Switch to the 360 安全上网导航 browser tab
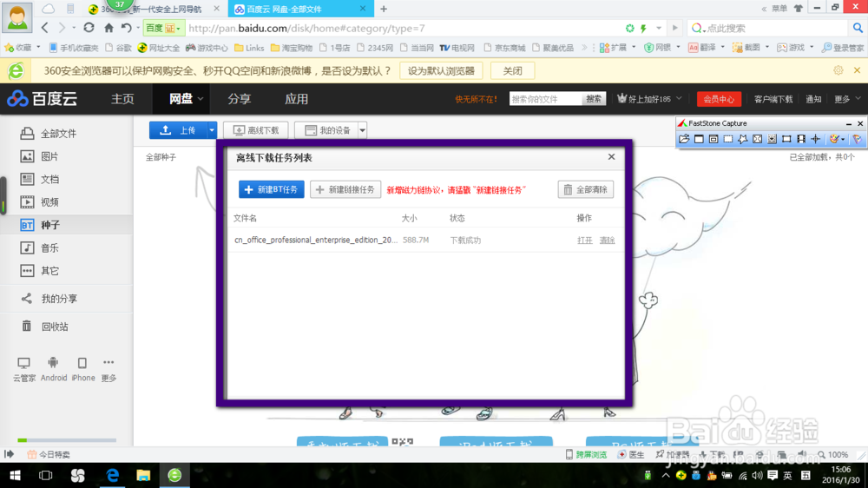Image resolution: width=868 pixels, height=488 pixels. point(149,10)
